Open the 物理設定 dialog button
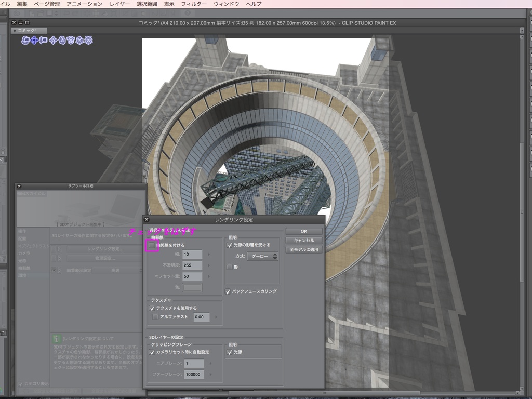The image size is (532, 399). tap(105, 258)
